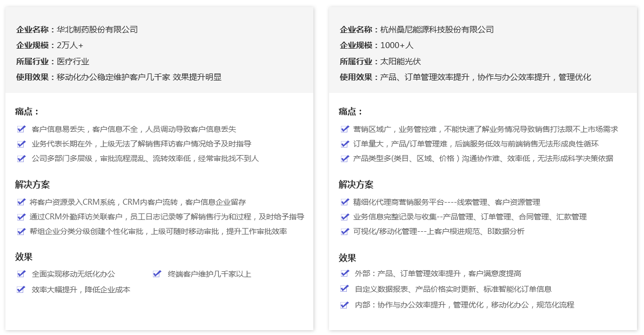Viewport: 644px width, 335px height.
Task: Click the checkmark beside 效率大幅提升,降低企业成本
Action: click(x=22, y=289)
